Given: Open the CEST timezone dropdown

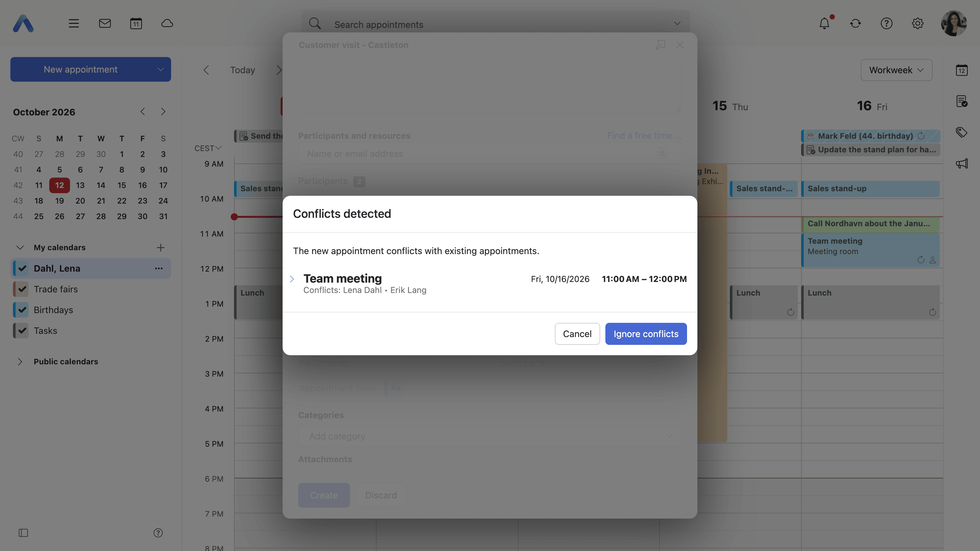Looking at the screenshot, I should (208, 148).
